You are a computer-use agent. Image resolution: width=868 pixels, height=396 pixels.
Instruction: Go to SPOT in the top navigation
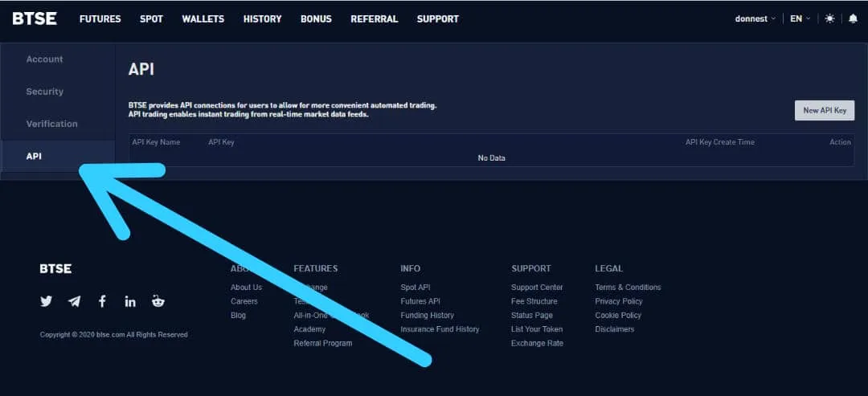coord(151,18)
